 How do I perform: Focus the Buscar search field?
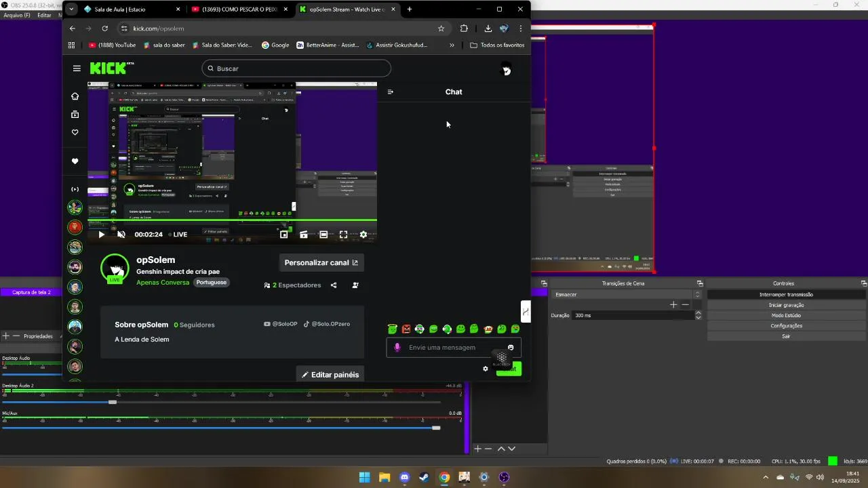click(296, 68)
